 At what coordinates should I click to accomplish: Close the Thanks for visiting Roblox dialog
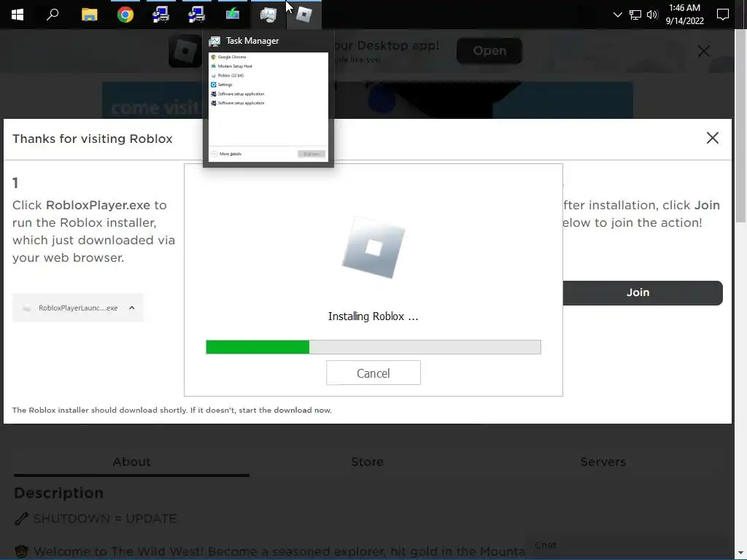[712, 138]
